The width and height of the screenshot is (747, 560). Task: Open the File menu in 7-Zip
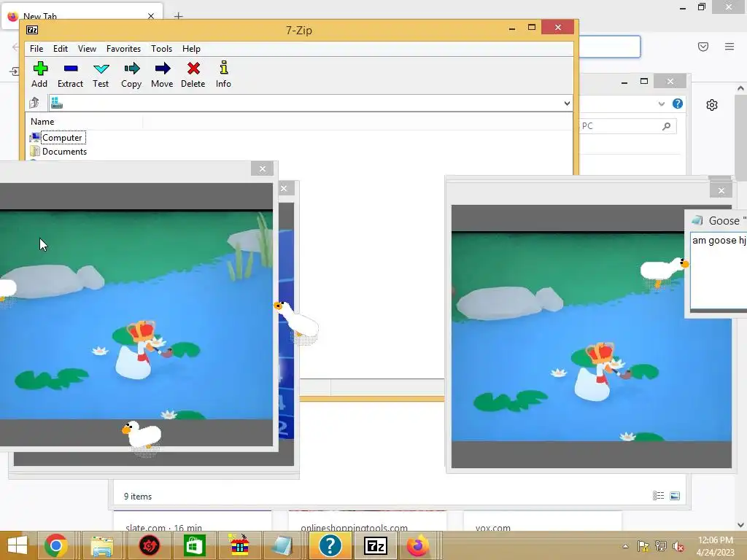[36, 49]
